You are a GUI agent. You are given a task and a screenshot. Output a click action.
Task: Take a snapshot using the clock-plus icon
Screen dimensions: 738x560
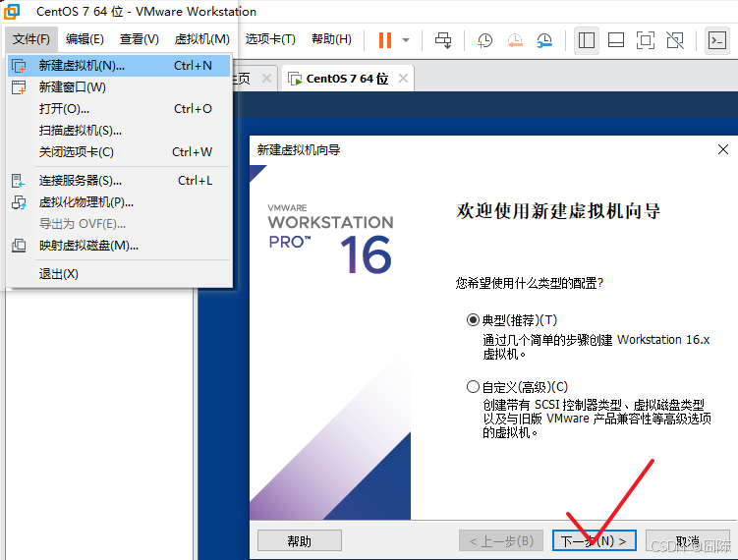[484, 40]
